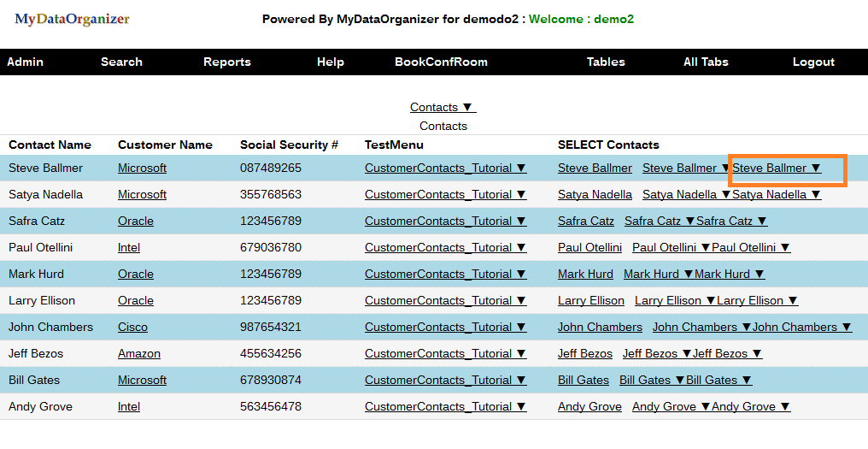Click the MyDataOrganizer logo
The height and width of the screenshot is (449, 868).
[72, 19]
